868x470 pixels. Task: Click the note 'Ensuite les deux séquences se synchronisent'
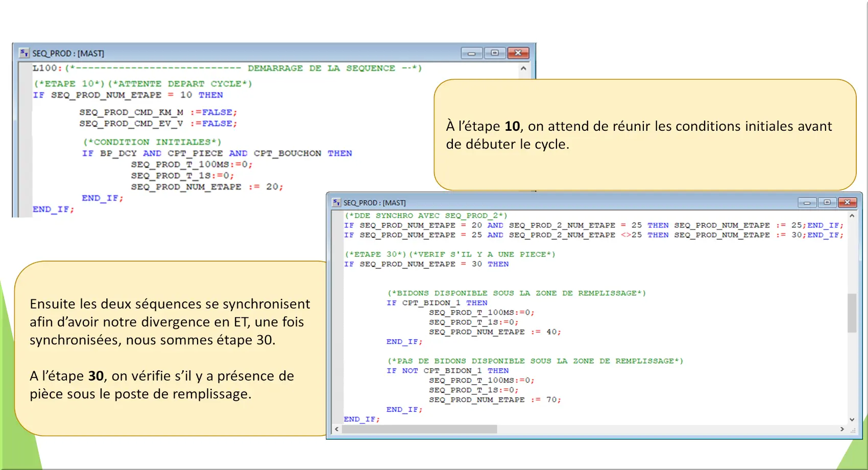(170, 322)
